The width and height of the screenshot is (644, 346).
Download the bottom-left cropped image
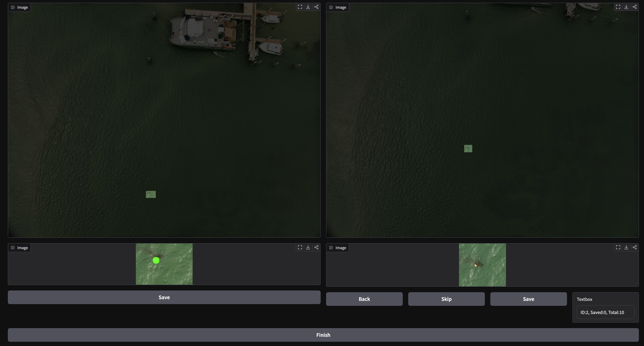click(308, 247)
